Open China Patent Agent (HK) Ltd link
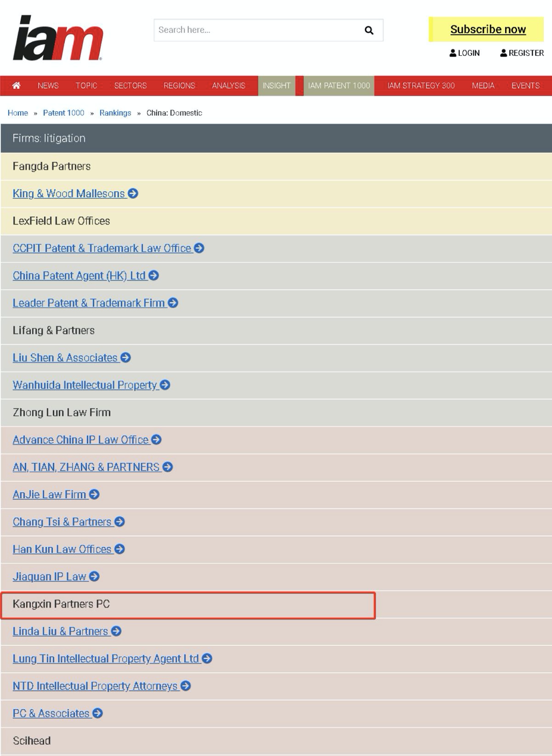The height and width of the screenshot is (756, 552). pyautogui.click(x=79, y=275)
